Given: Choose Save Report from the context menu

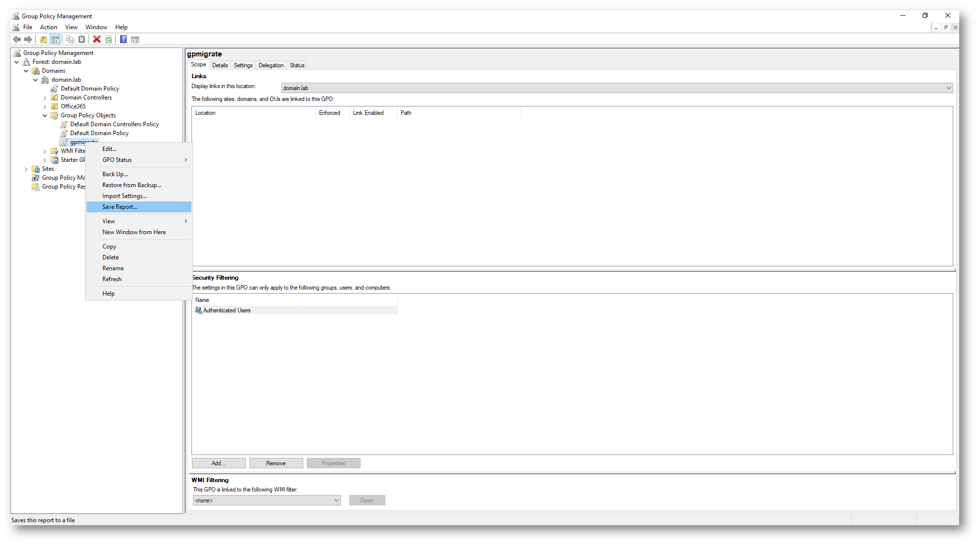Looking at the screenshot, I should click(120, 207).
